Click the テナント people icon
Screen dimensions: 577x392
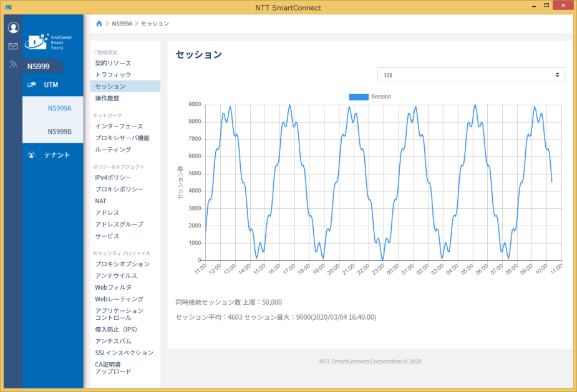(x=32, y=155)
